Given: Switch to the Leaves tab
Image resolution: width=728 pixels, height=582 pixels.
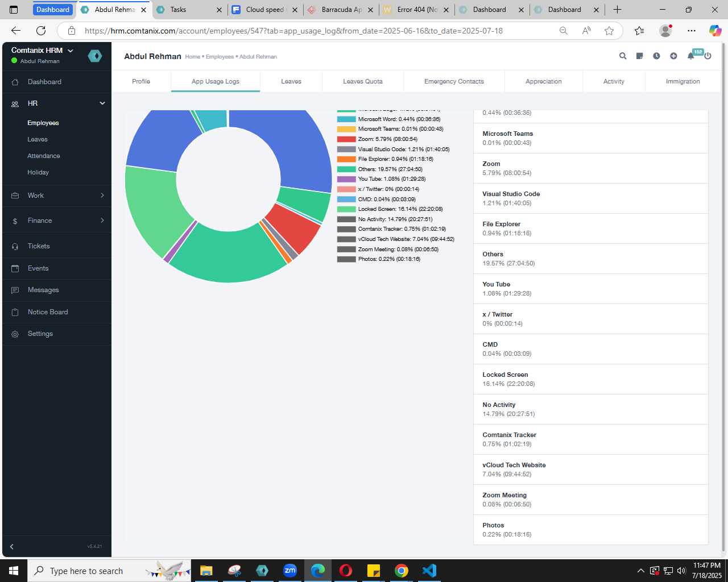Looking at the screenshot, I should [x=291, y=81].
